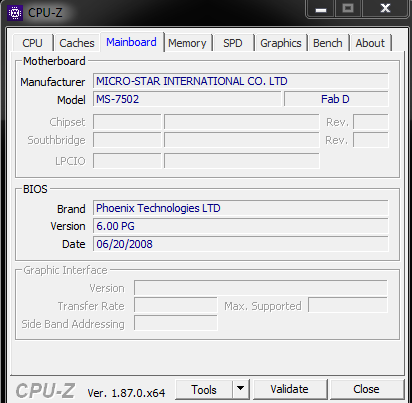
Task: Click the empty Side Band Addressing field
Action: (176, 323)
